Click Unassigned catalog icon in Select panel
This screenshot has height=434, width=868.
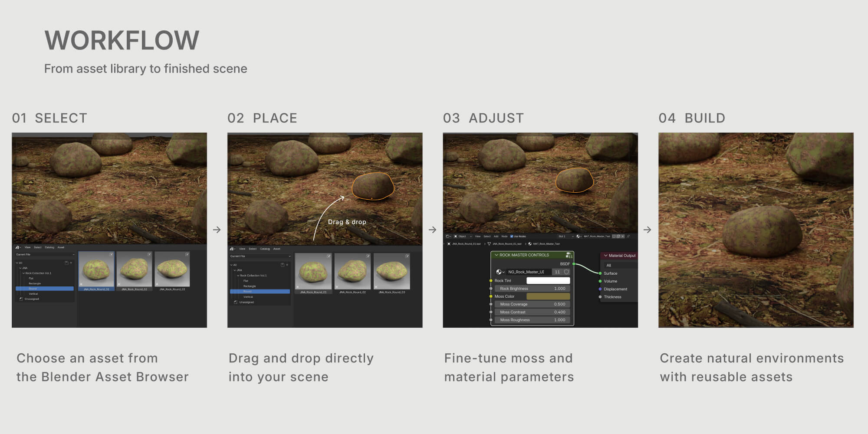click(21, 299)
